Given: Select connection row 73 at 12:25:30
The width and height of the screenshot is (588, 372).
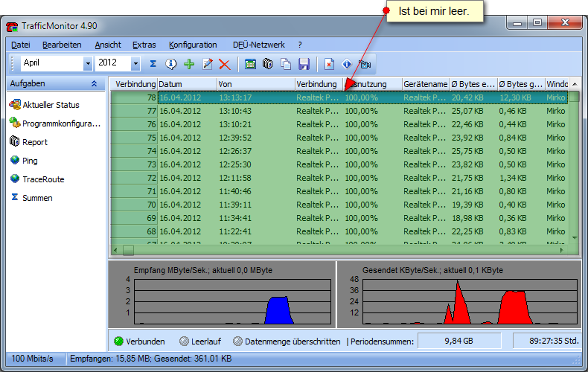Looking at the screenshot, I should 339,164.
